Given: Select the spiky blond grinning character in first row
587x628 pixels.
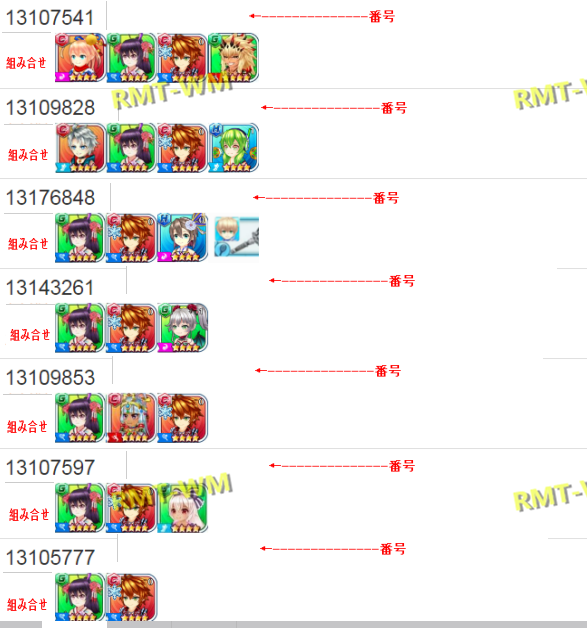Looking at the screenshot, I should [233, 58].
